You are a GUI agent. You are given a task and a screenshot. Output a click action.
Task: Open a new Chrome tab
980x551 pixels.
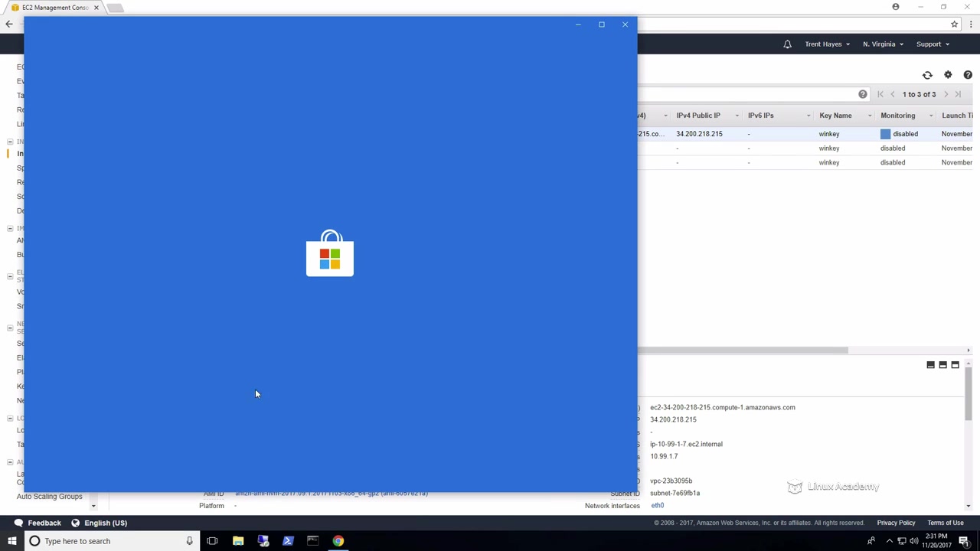coord(115,8)
